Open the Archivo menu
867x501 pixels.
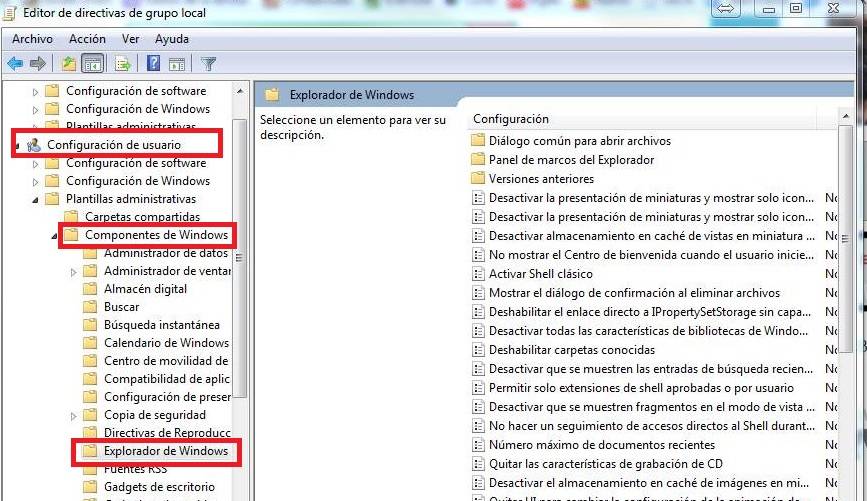32,39
